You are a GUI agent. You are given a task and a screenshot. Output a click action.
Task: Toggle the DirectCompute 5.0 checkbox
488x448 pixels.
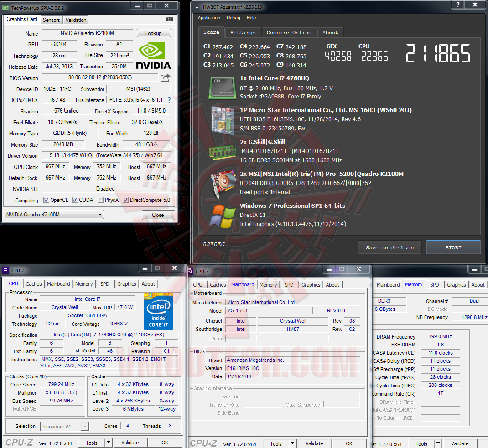tap(125, 200)
